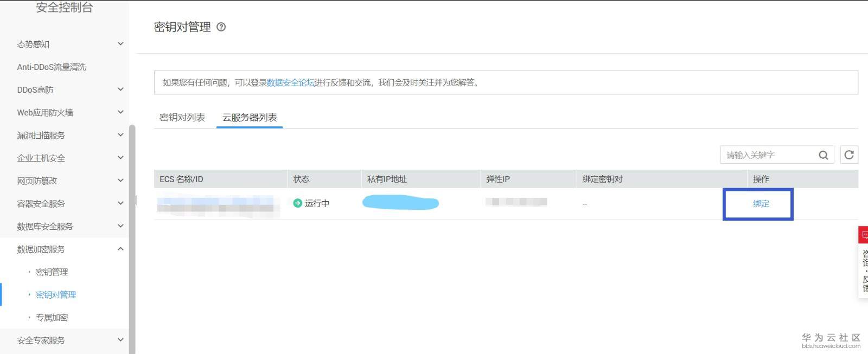Click 运行中 status text
The image size is (868, 354).
[317, 203]
